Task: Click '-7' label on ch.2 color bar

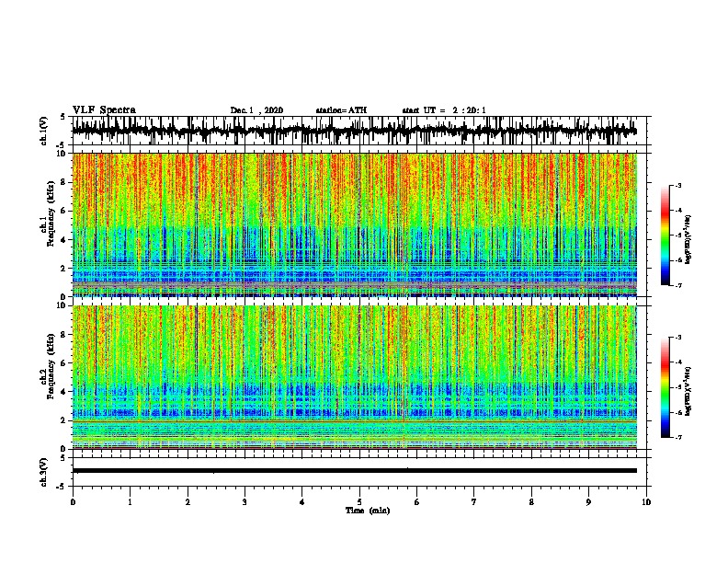Action: pos(677,437)
